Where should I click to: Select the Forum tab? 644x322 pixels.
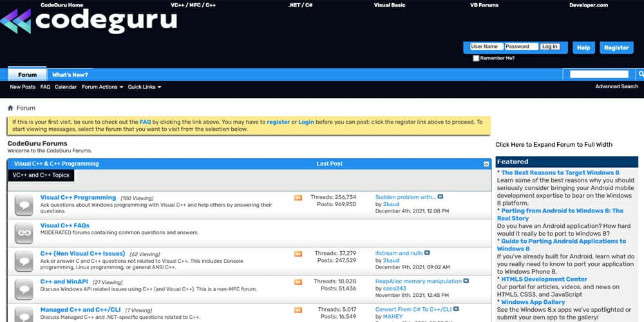coord(27,74)
